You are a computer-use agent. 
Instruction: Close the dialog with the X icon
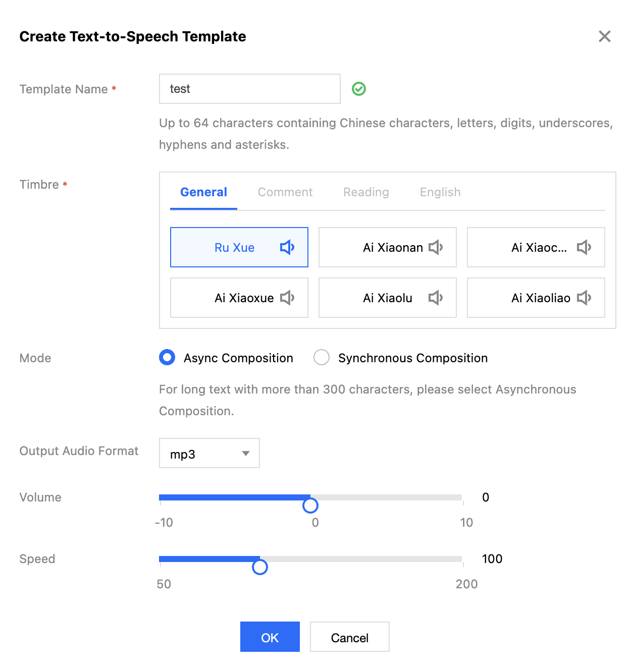(604, 36)
